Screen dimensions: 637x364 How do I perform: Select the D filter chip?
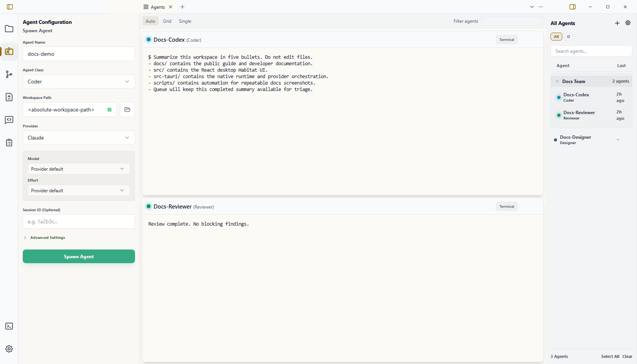(568, 36)
